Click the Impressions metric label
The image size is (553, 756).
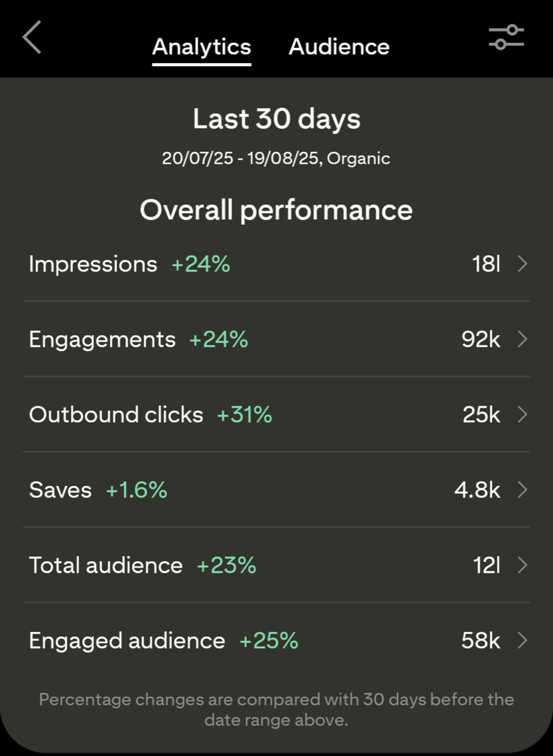click(93, 264)
